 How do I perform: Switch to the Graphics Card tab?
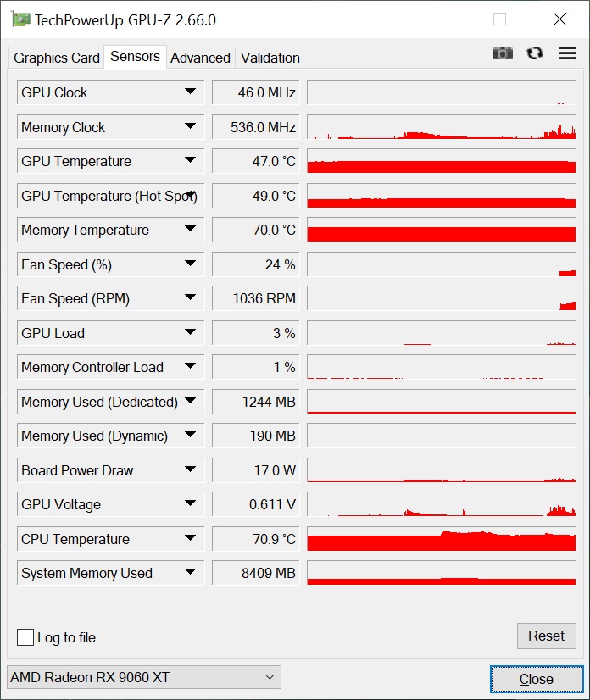(56, 58)
